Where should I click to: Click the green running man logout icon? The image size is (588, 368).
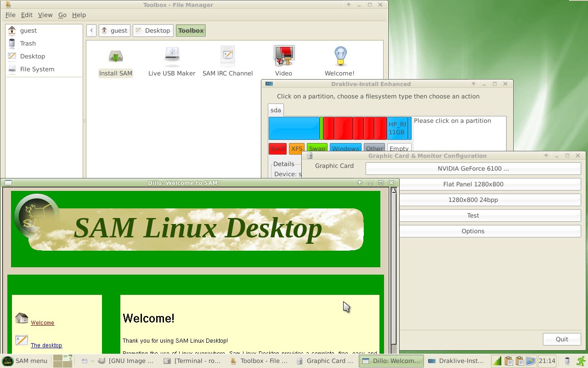pos(582,361)
